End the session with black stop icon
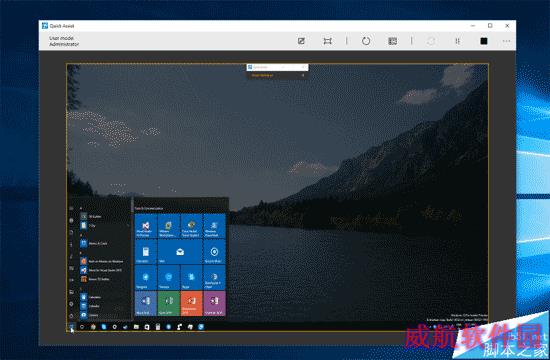This screenshot has height=360, width=550. coord(484,41)
